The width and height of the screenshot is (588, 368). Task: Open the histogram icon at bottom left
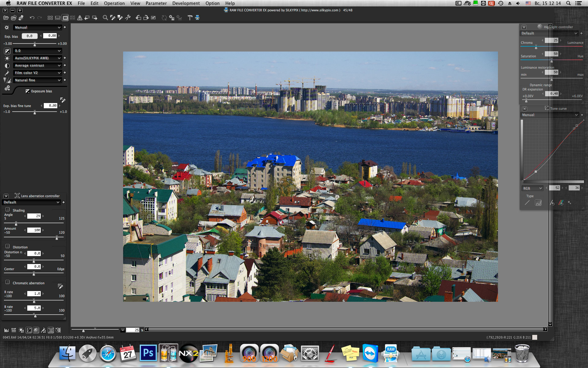coord(6,330)
